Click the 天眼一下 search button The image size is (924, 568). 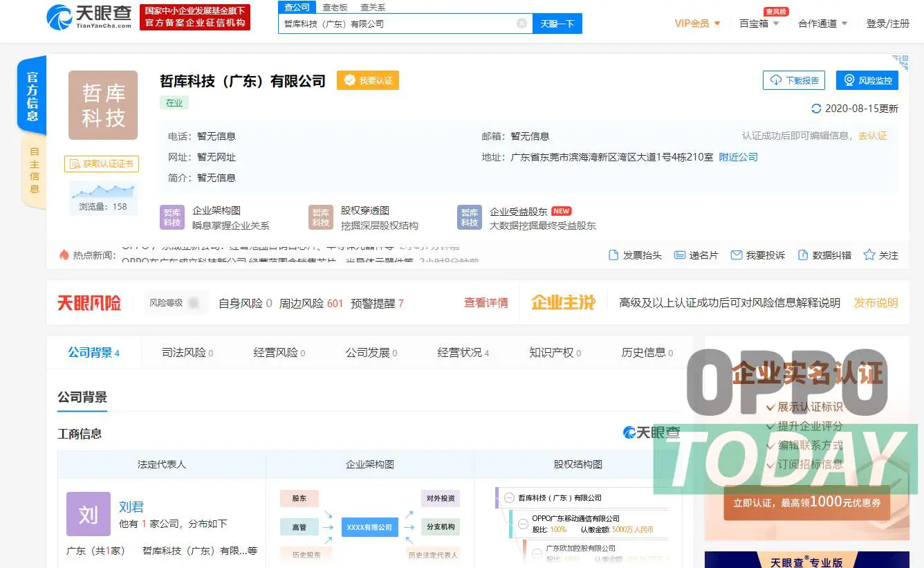(557, 24)
